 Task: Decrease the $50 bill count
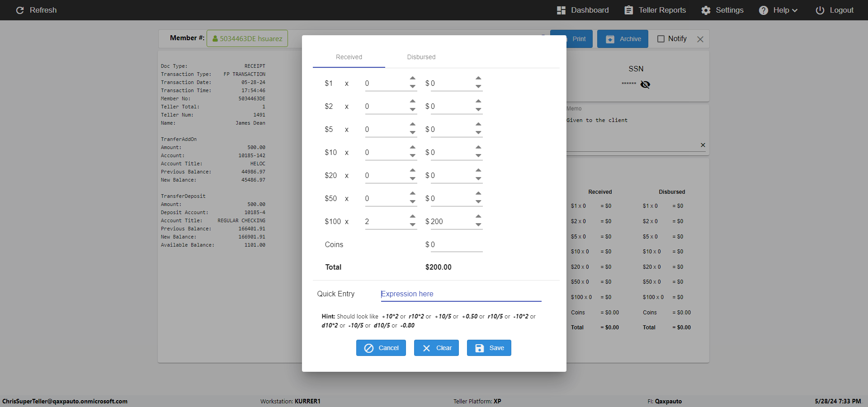[x=413, y=202]
